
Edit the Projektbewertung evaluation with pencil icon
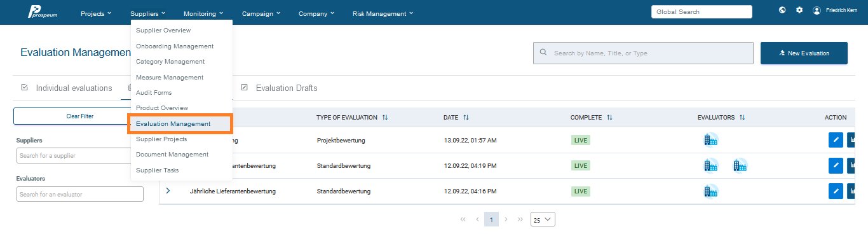point(836,140)
